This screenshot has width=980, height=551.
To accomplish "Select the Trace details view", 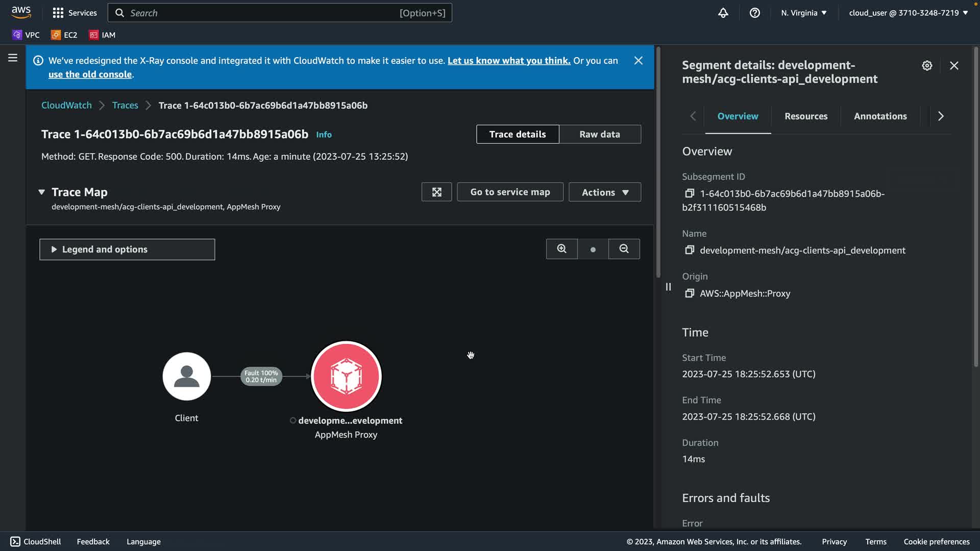I will coord(517,134).
